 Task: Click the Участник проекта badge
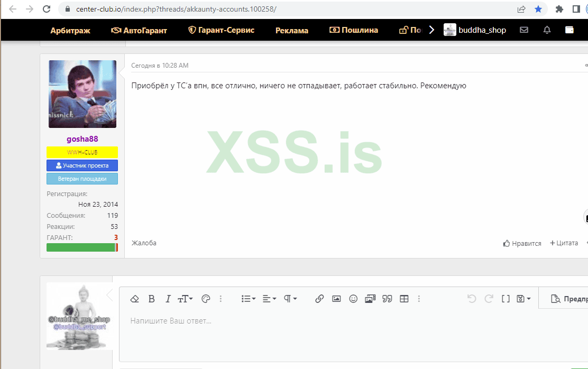pos(82,165)
